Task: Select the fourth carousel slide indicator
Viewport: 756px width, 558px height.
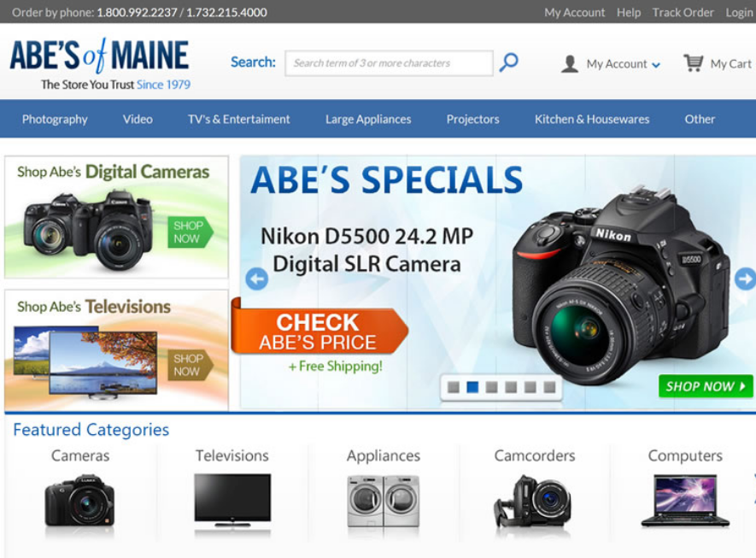Action: (511, 387)
